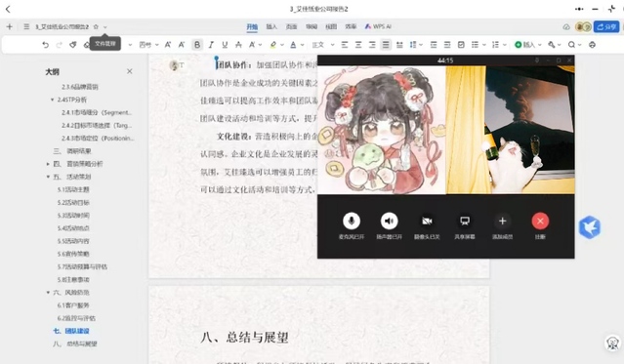Mute the microphone in call window
The width and height of the screenshot is (624, 364).
[352, 221]
